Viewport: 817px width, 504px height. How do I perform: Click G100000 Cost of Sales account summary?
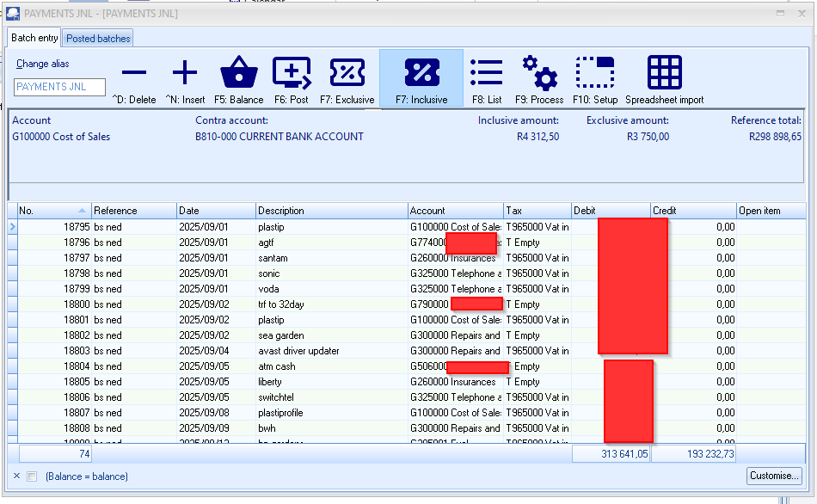tap(61, 137)
